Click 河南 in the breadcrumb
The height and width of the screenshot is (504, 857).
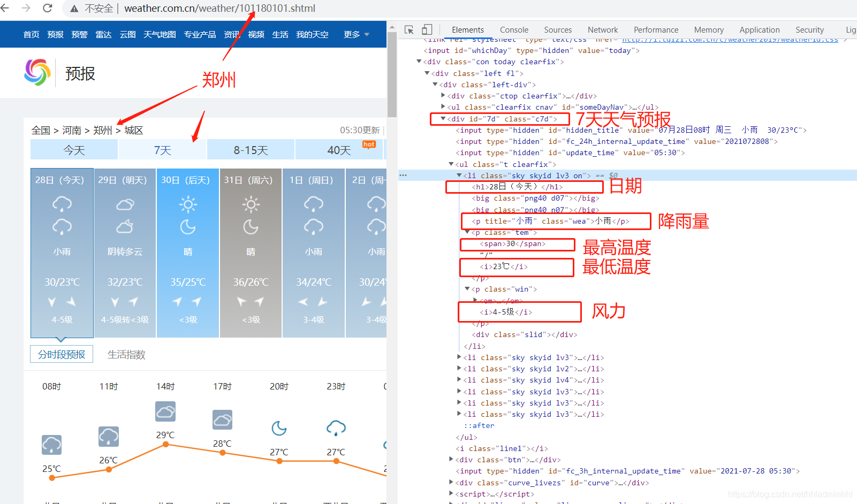coord(72,131)
